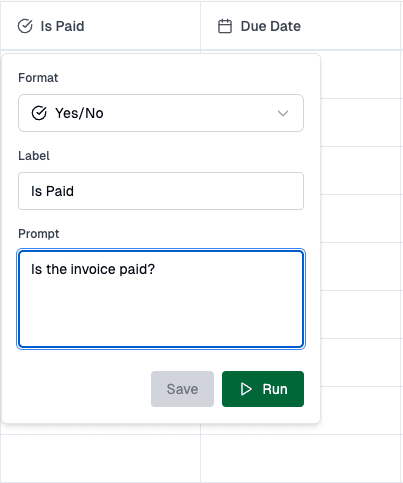The width and height of the screenshot is (403, 483).
Task: Click the Prompt field heading
Action: [x=39, y=234]
